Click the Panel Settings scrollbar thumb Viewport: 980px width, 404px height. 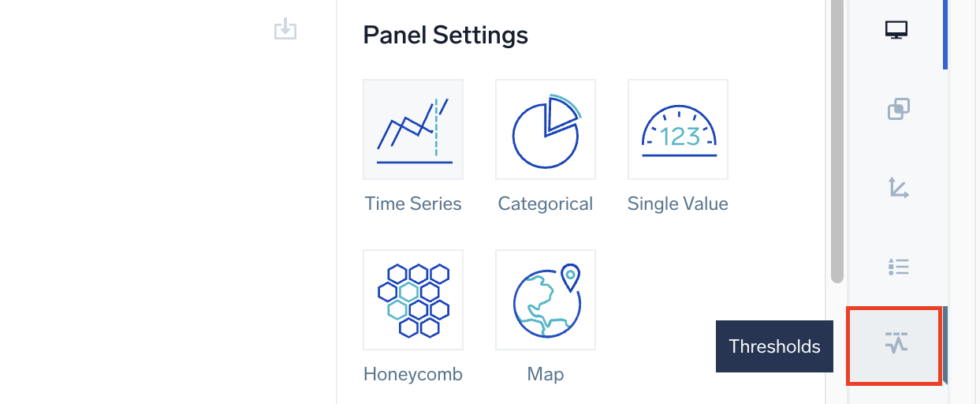(837, 142)
